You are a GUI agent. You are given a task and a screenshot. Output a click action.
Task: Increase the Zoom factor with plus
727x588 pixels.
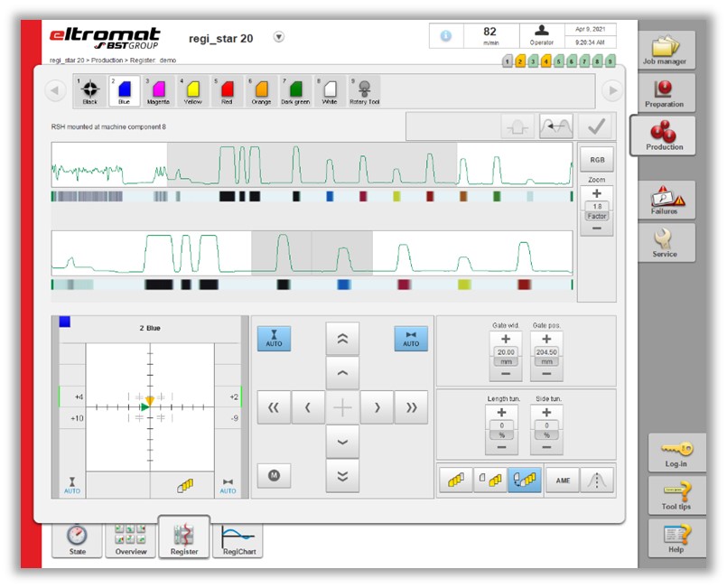tap(597, 193)
